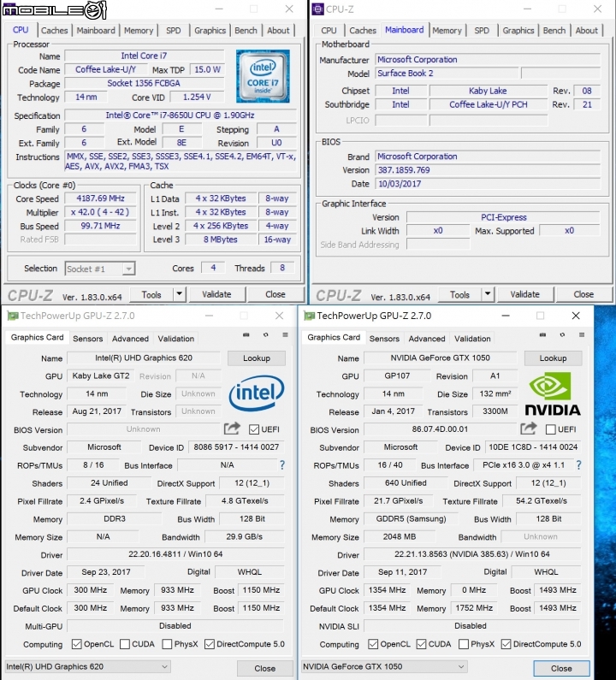The width and height of the screenshot is (616, 680).
Task: Refresh icon in Intel GPU-Z window
Action: [x=265, y=334]
